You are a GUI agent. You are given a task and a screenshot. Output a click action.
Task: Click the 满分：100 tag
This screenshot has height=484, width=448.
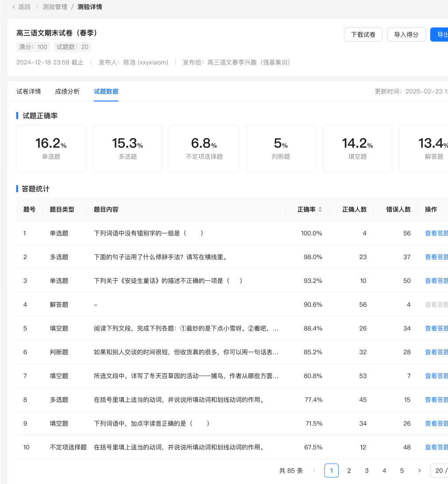point(33,47)
